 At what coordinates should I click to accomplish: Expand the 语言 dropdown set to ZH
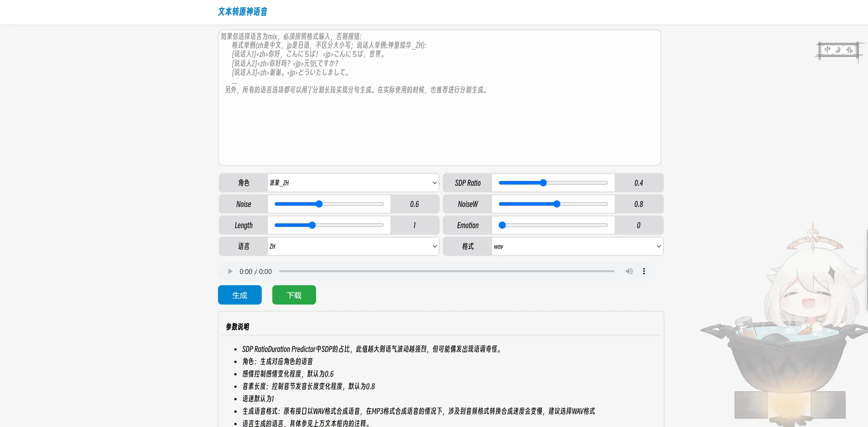click(x=353, y=246)
